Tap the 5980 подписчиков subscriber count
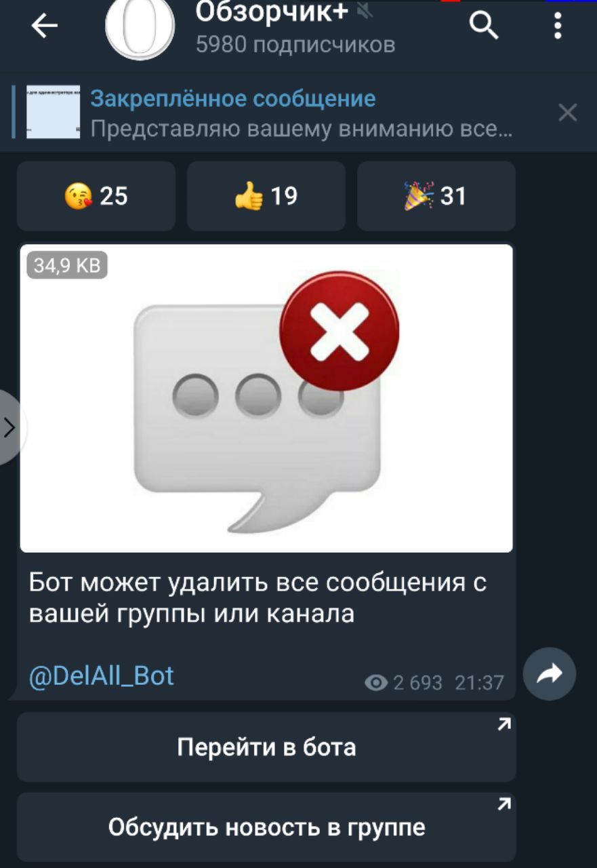 tap(295, 45)
